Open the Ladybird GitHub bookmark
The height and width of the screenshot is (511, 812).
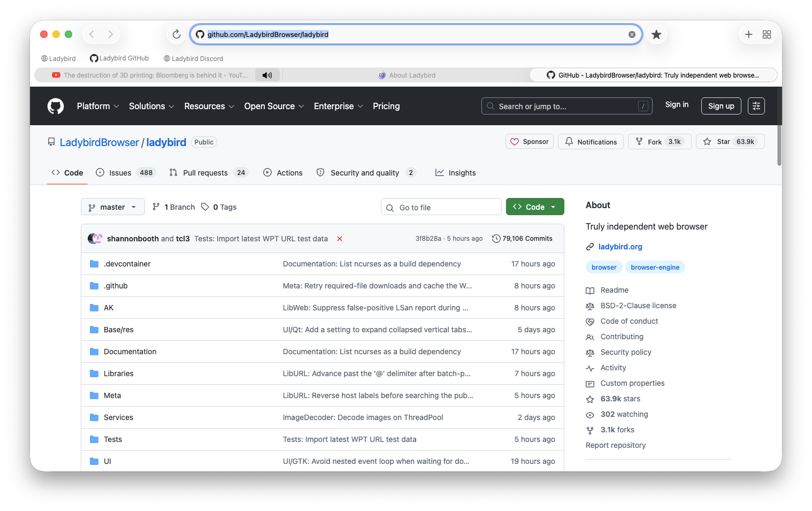tap(119, 58)
